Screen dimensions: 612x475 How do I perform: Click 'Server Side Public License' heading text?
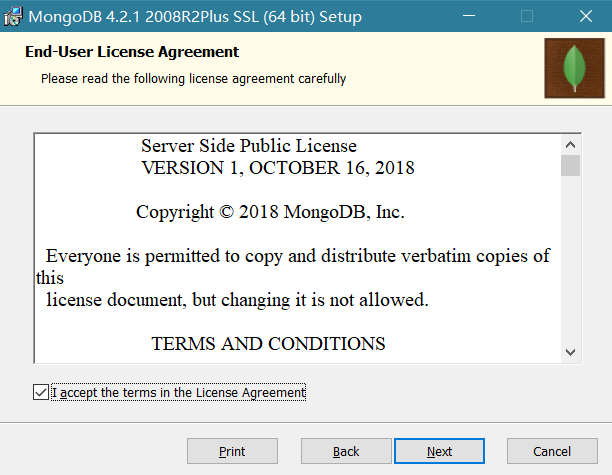[x=249, y=146]
